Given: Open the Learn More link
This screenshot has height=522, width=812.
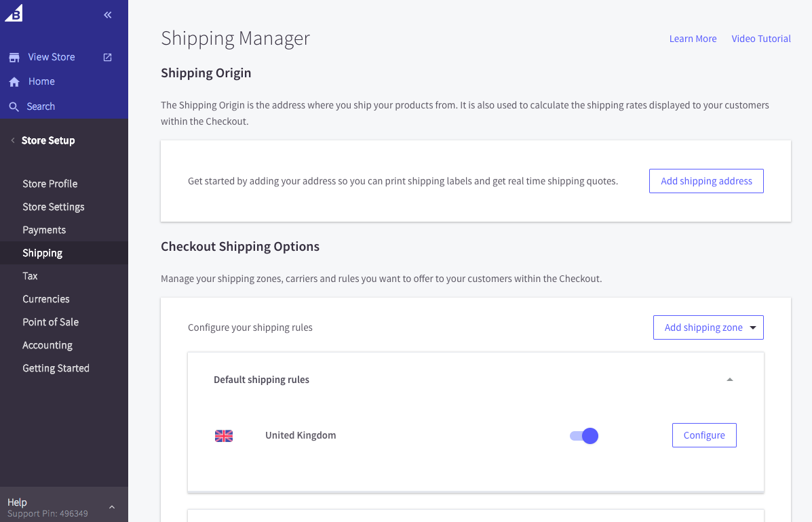Looking at the screenshot, I should pos(693,39).
